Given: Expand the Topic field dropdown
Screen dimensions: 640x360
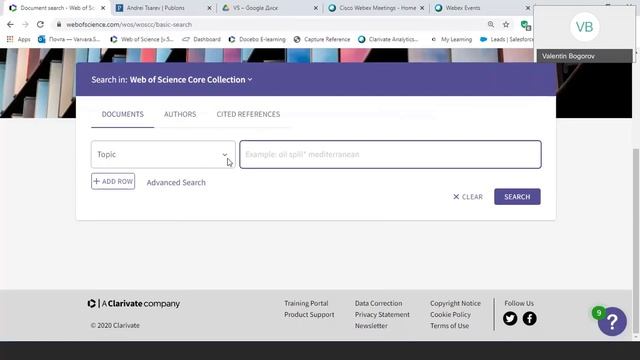Looking at the screenshot, I should pos(163,154).
